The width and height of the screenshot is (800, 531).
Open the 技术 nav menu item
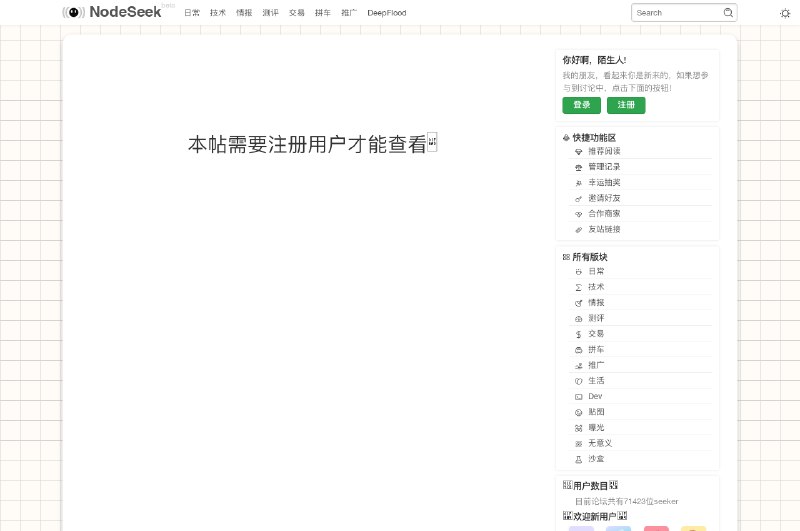[218, 13]
